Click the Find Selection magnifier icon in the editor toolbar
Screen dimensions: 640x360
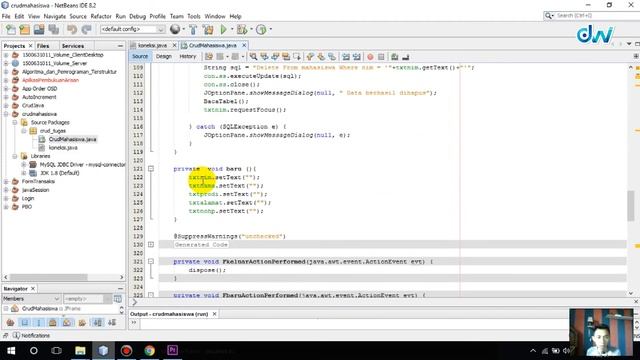pyautogui.click(x=253, y=57)
